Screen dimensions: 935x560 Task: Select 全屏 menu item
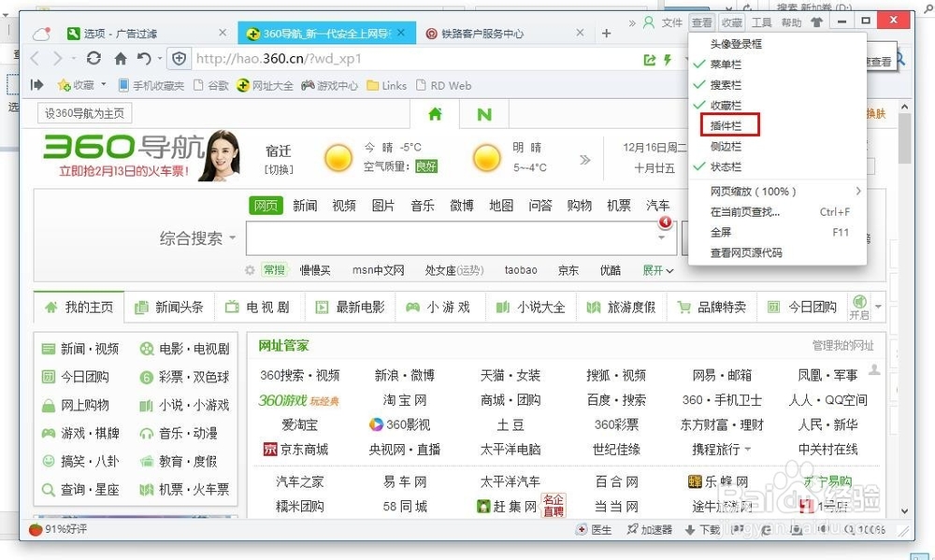point(777,232)
